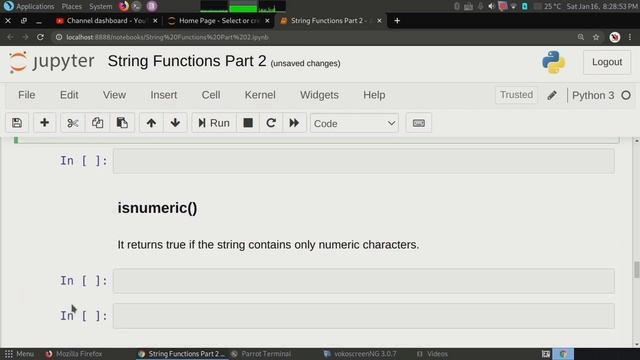
Task: Open Help menu
Action: [374, 95]
